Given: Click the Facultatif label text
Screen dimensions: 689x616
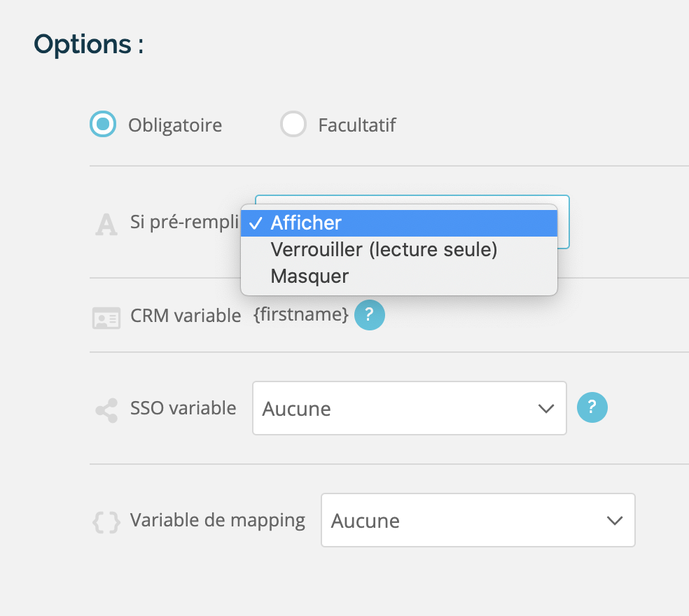Looking at the screenshot, I should (357, 125).
